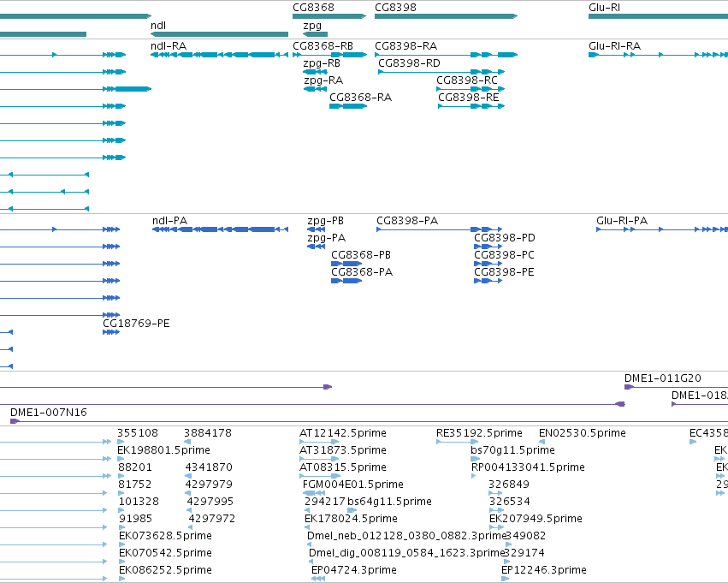
Task: Select protein CG8398-PC
Action: coord(488,264)
